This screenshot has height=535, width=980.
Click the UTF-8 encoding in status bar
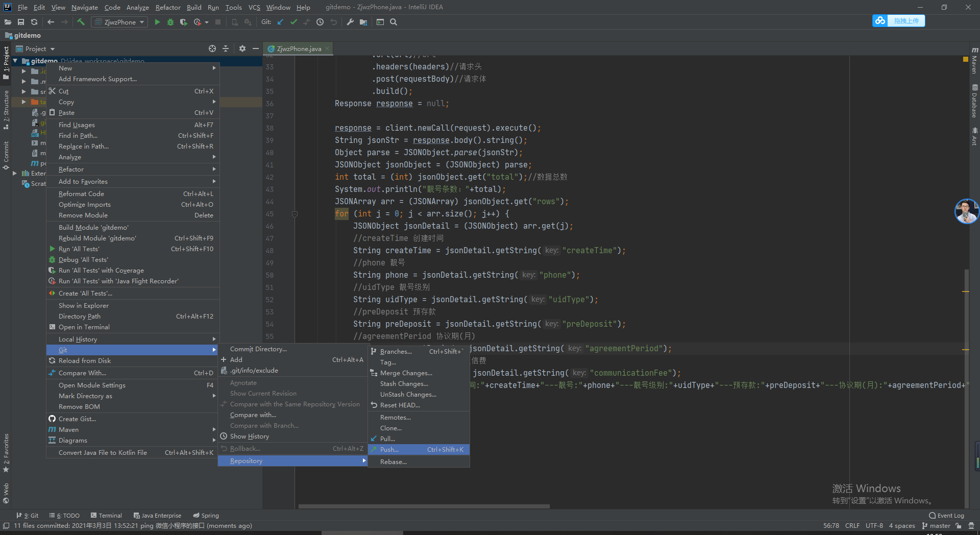(x=874, y=526)
